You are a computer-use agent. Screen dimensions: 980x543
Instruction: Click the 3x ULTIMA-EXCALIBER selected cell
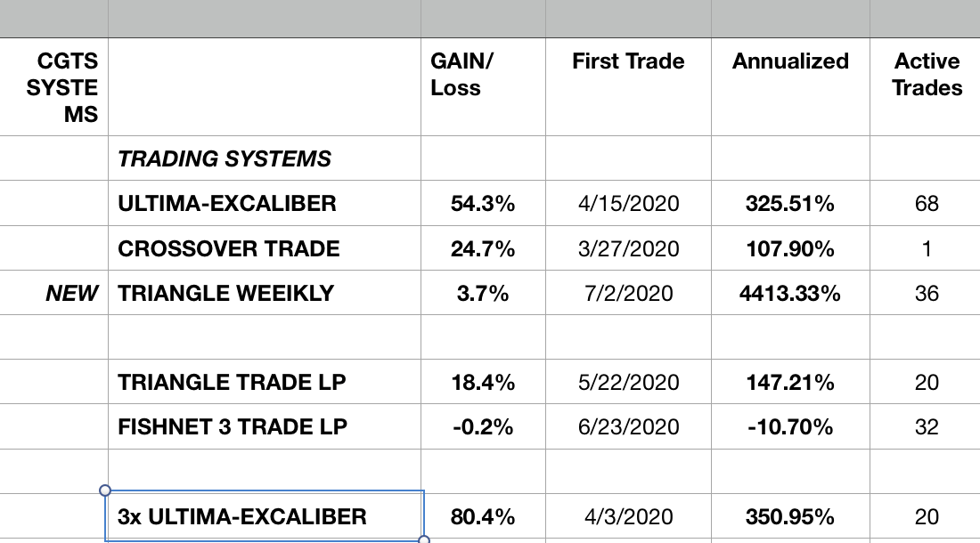(241, 516)
